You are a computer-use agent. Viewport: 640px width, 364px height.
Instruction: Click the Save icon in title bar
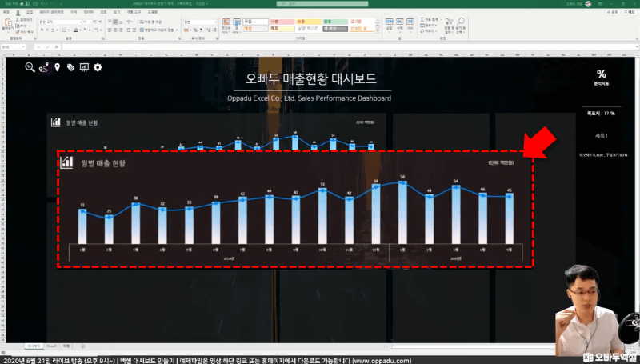(35, 4)
